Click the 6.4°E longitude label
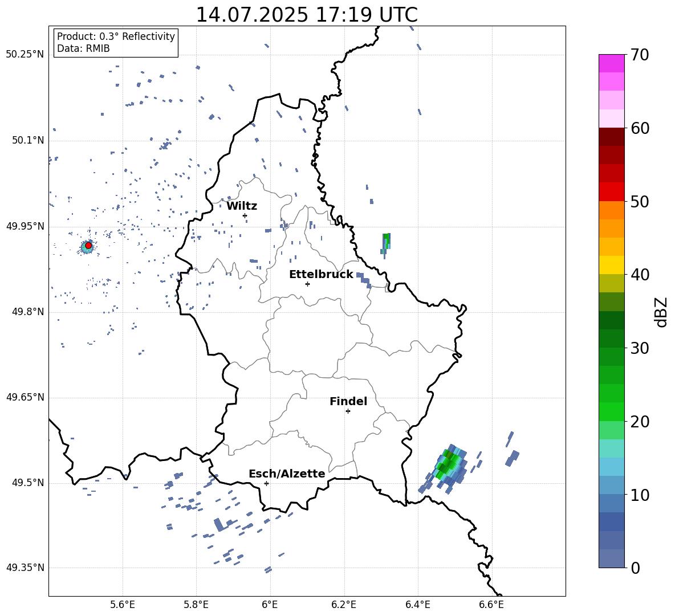The width and height of the screenshot is (675, 616). [417, 605]
